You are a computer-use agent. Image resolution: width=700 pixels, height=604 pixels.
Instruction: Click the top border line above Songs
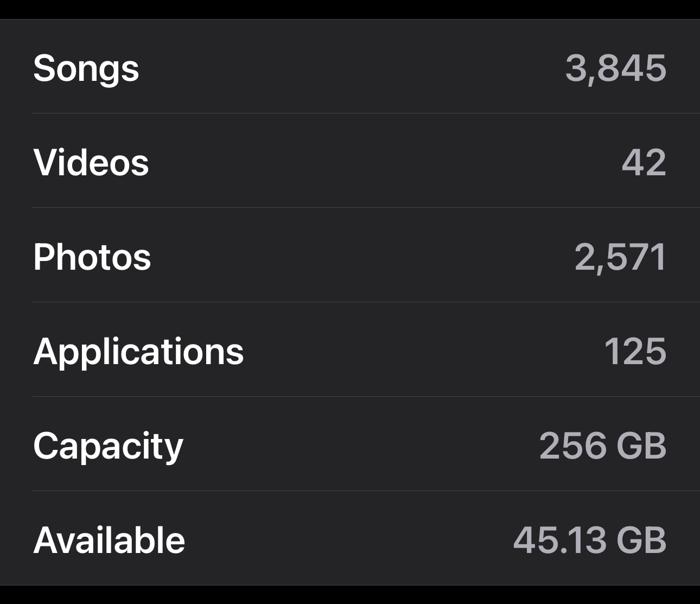pos(350,20)
